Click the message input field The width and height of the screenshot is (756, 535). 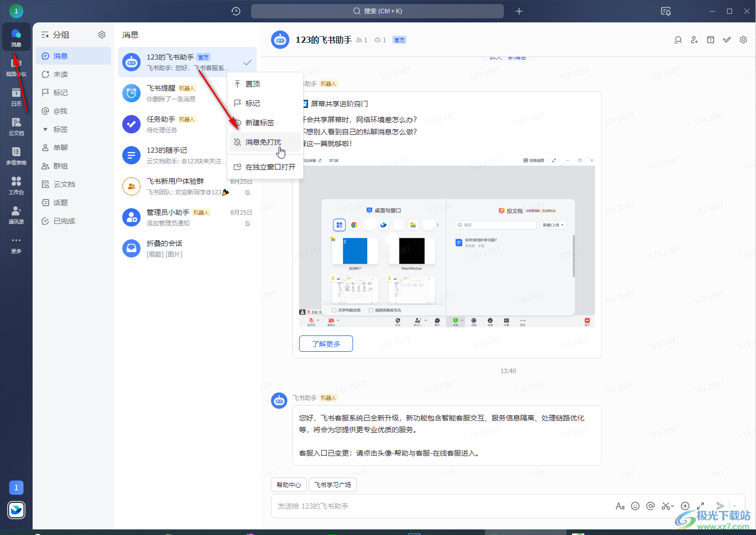point(443,506)
